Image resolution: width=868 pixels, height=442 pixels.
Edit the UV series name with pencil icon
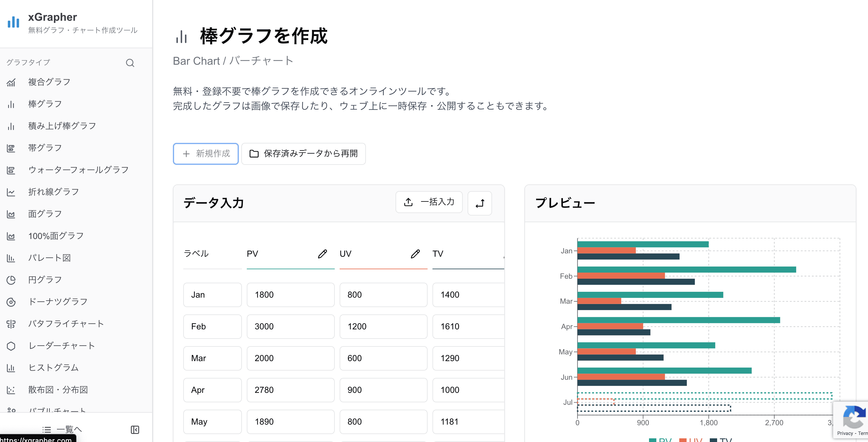(415, 254)
